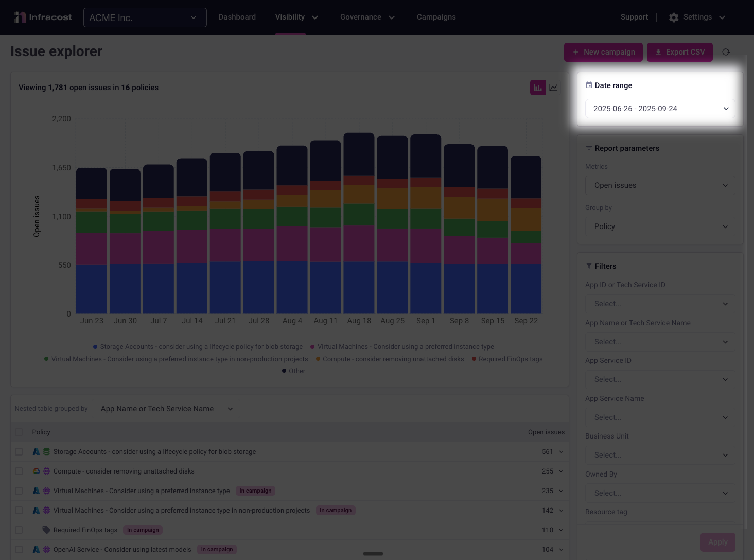Go to the Dashboard tab

(x=237, y=17)
